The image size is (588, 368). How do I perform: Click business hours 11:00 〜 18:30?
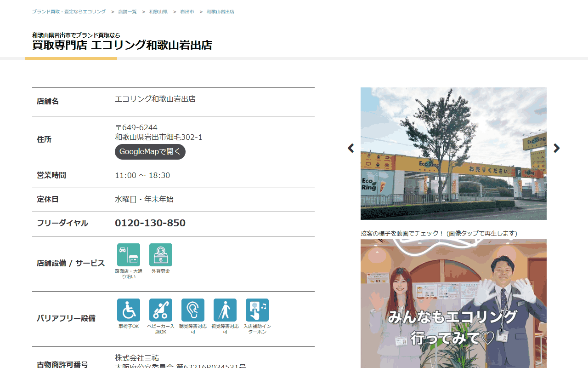pos(142,175)
